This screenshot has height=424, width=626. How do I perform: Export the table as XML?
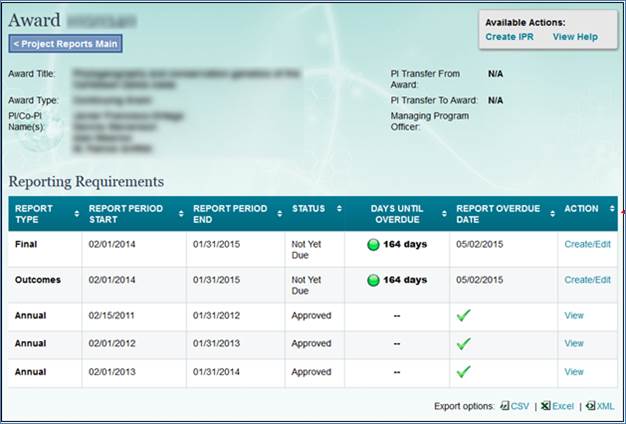tap(604, 406)
